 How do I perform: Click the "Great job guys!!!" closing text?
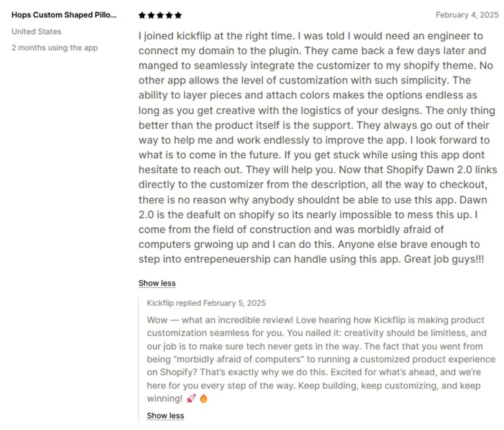(x=444, y=259)
